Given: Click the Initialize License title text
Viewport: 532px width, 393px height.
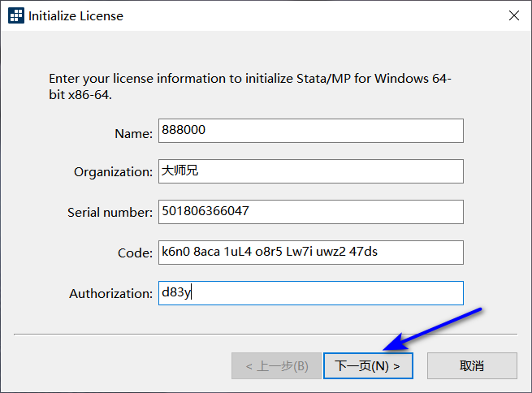Looking at the screenshot, I should (76, 16).
